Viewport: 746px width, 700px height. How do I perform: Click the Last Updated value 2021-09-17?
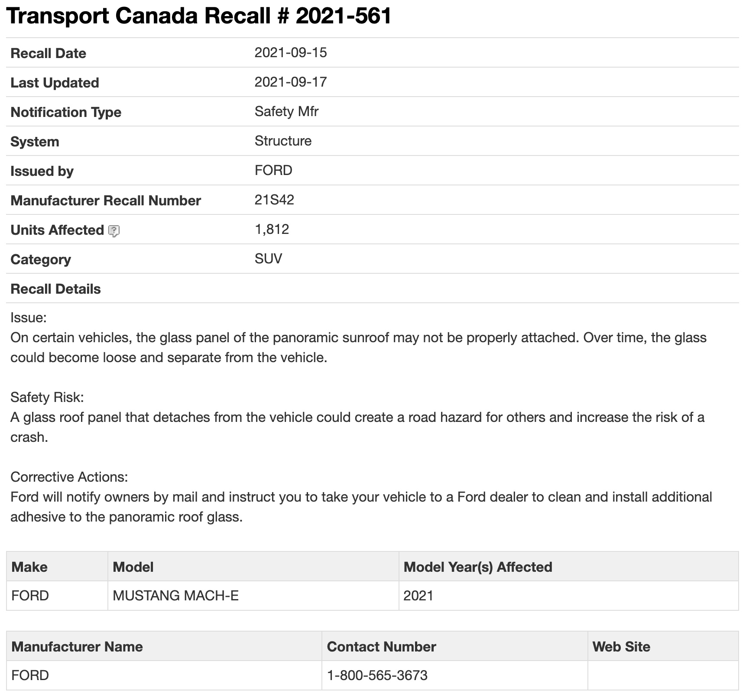pos(290,82)
